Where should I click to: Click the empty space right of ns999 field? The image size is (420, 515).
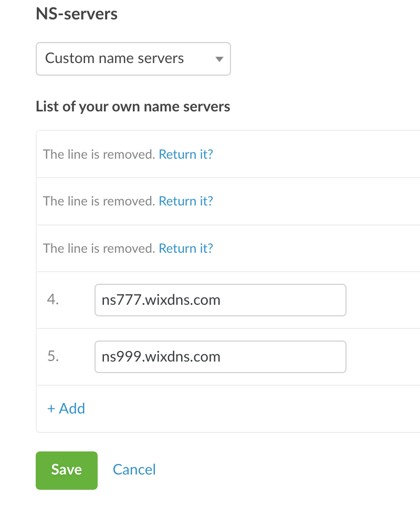(383, 357)
